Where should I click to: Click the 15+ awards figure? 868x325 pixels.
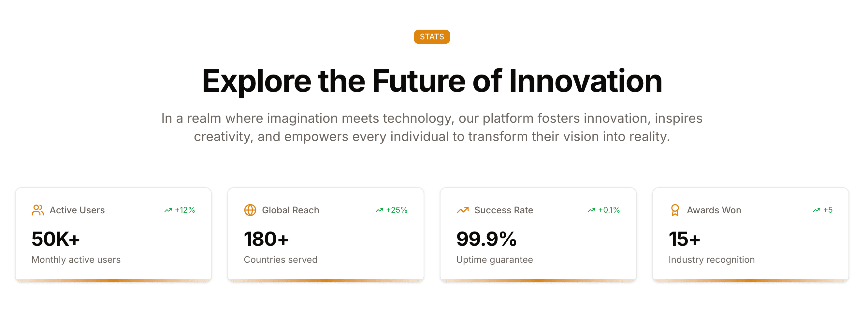[684, 239]
